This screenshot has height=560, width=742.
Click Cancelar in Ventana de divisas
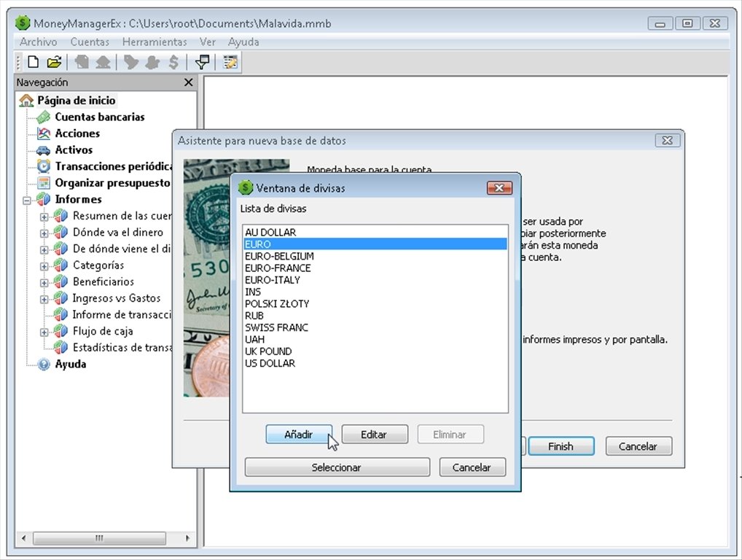[472, 467]
